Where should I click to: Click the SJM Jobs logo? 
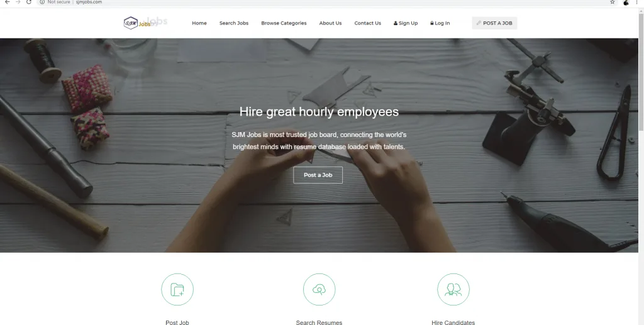tap(140, 23)
